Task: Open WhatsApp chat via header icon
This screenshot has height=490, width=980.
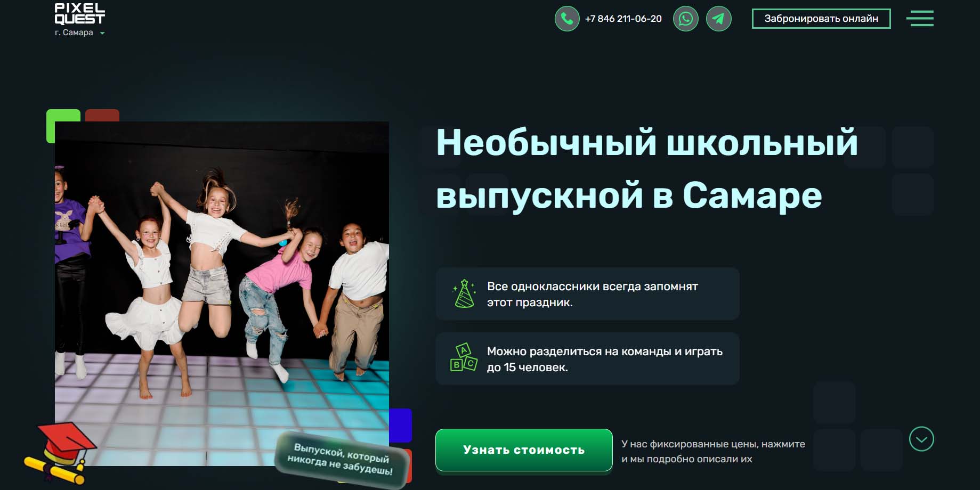Action: pos(685,19)
